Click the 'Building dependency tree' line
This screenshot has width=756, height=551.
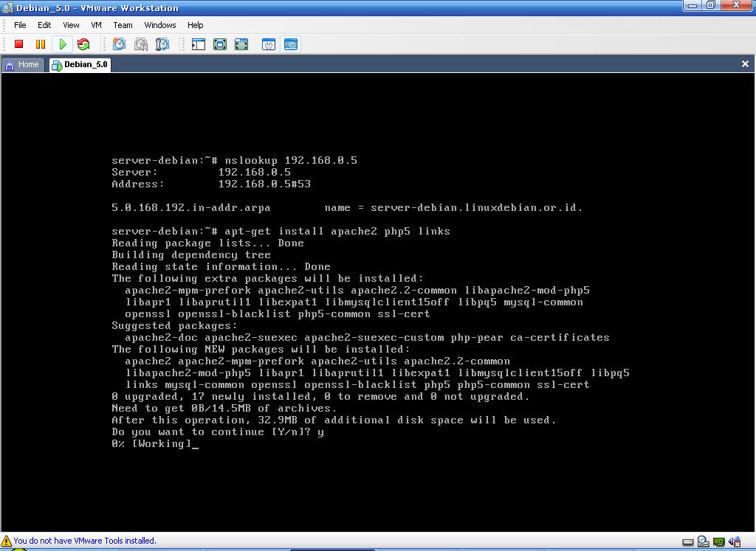pyautogui.click(x=191, y=254)
